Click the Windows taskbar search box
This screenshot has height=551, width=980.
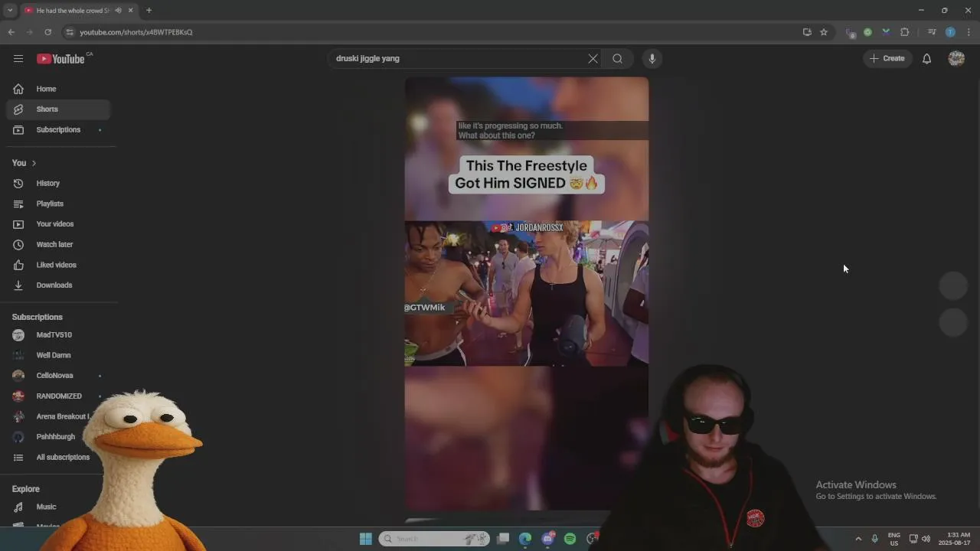pyautogui.click(x=434, y=539)
